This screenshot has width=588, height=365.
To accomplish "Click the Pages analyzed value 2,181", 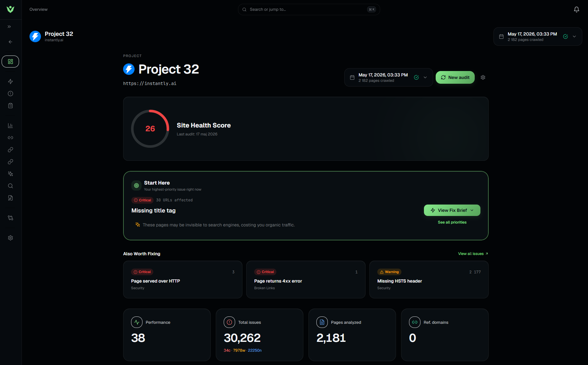I will [x=331, y=338].
